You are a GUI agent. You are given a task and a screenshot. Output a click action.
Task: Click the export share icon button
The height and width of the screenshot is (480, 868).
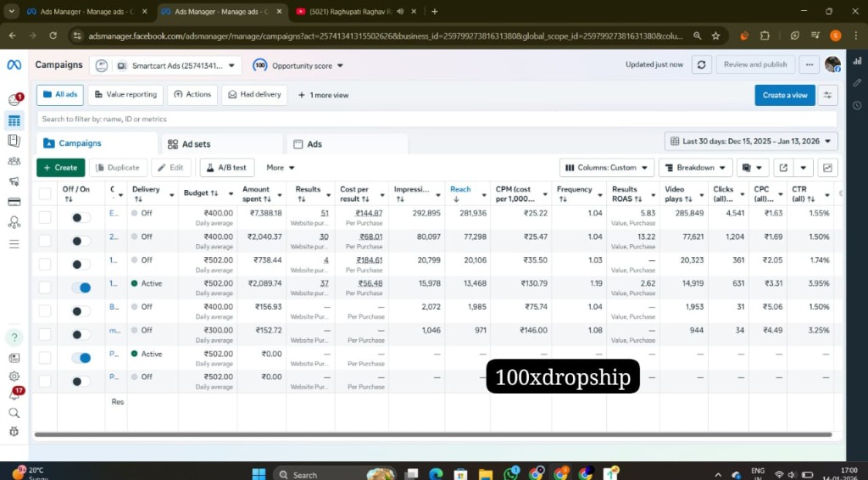click(782, 168)
